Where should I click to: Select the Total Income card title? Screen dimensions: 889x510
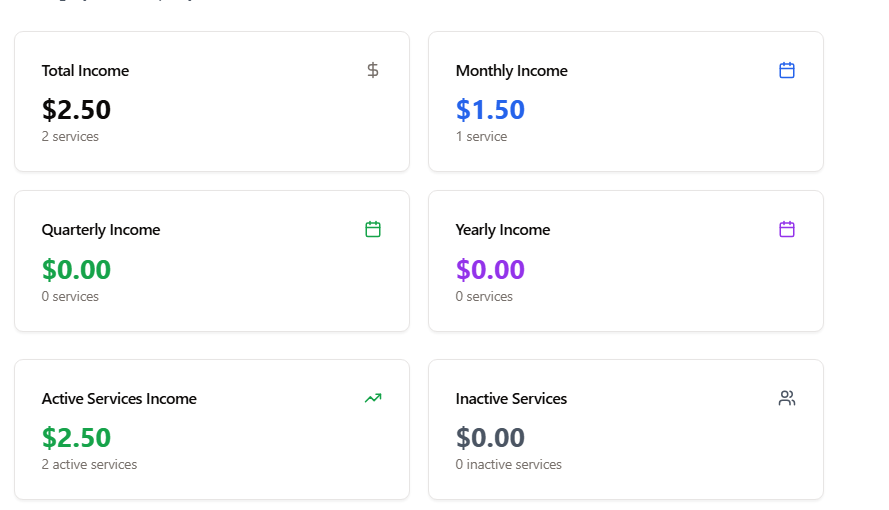[x=85, y=71]
